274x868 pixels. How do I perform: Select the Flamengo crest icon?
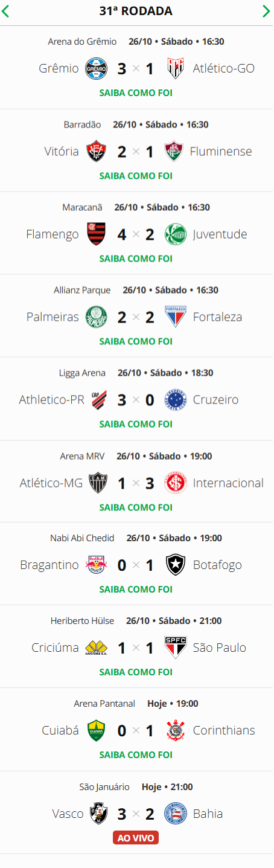(x=97, y=234)
